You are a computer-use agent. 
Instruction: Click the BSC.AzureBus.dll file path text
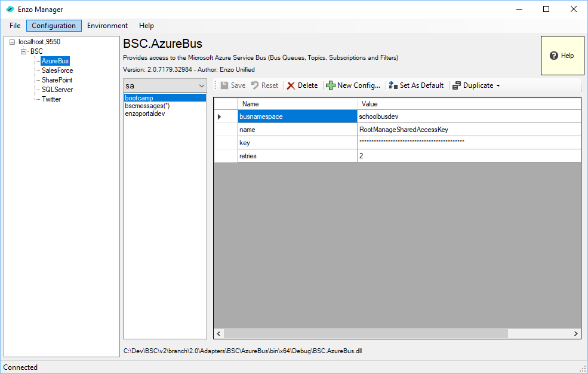pos(242,351)
